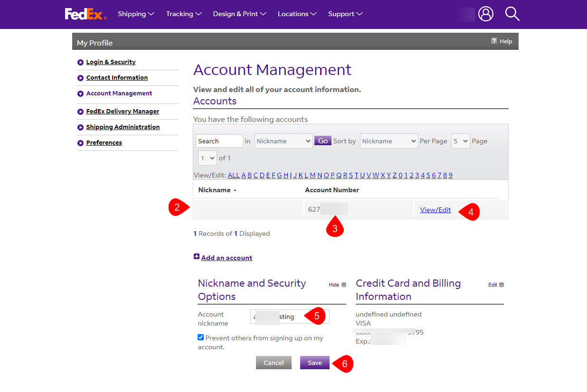Open the search-in Nickname dropdown
The height and width of the screenshot is (392, 587).
284,141
